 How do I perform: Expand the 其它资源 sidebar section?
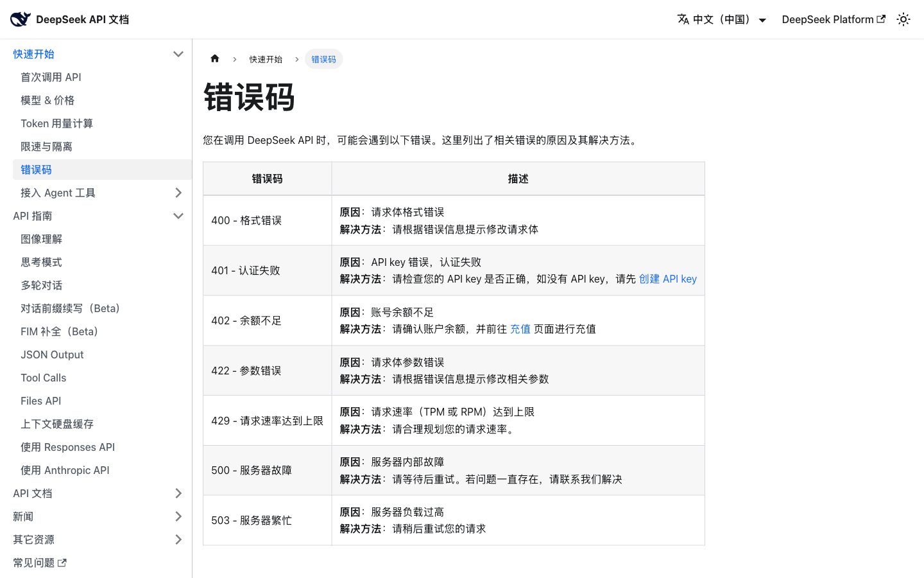[178, 539]
